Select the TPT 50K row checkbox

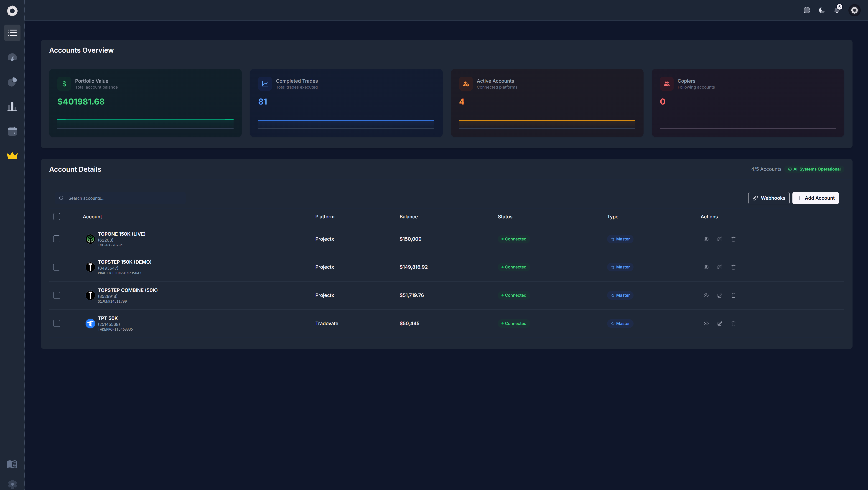point(57,324)
